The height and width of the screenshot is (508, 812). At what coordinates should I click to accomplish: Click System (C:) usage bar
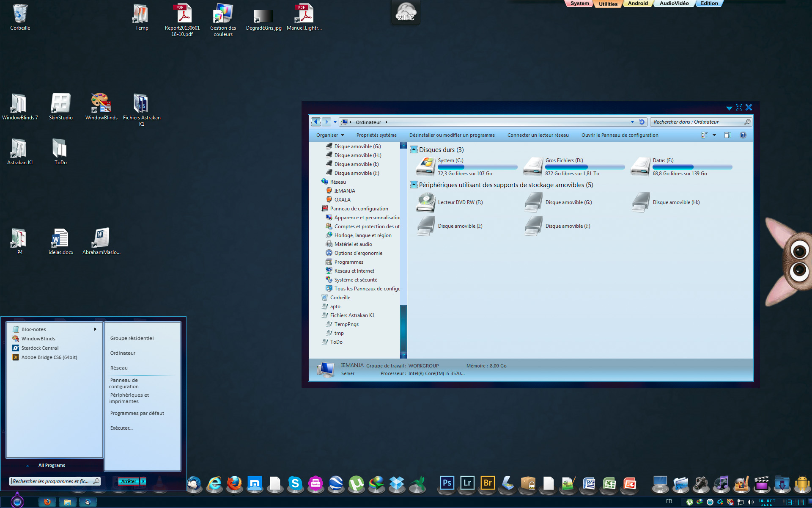(x=477, y=167)
